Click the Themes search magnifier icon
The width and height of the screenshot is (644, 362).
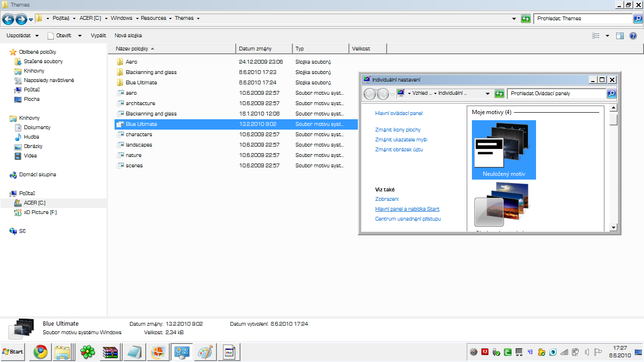pyautogui.click(x=638, y=19)
